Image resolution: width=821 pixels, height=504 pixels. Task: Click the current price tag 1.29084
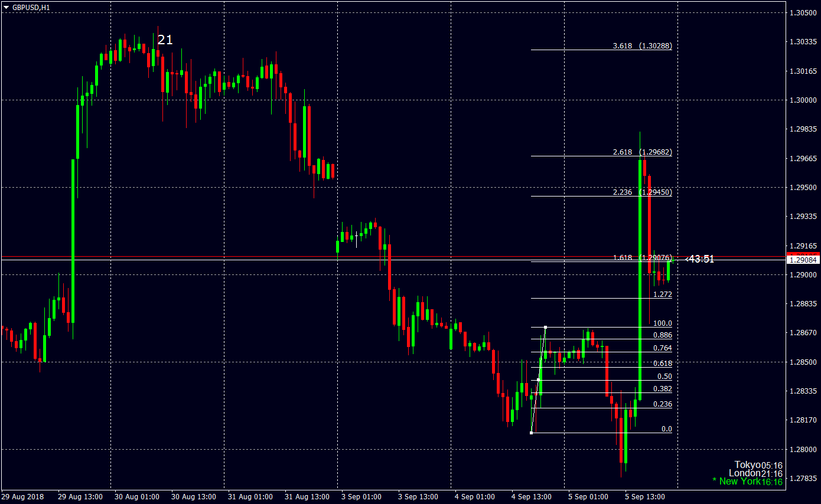[x=802, y=260]
